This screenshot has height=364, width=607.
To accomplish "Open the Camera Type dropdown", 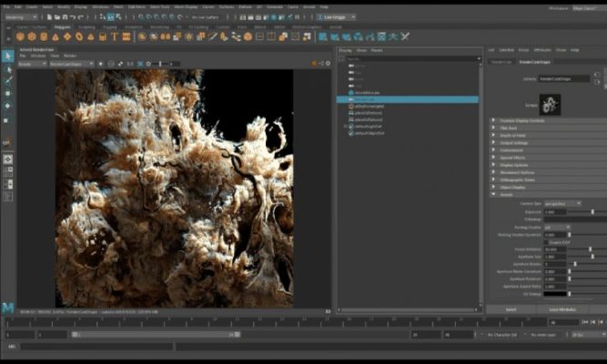I will 562,203.
